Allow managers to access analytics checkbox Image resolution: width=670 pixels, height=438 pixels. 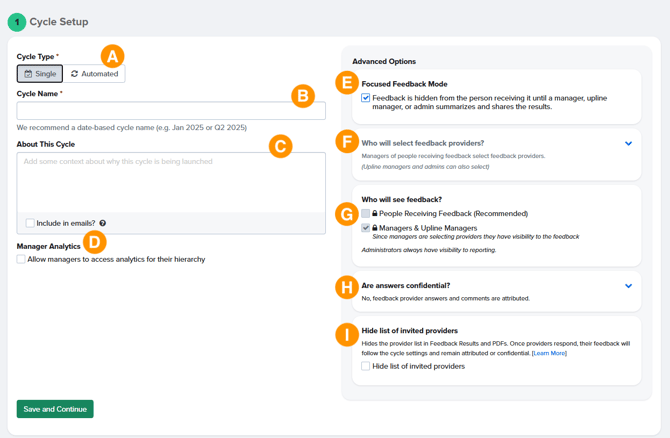21,260
